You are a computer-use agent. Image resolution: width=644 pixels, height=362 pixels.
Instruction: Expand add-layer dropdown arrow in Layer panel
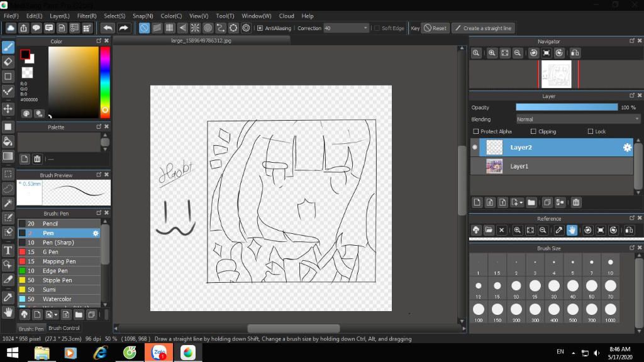tap(521, 203)
